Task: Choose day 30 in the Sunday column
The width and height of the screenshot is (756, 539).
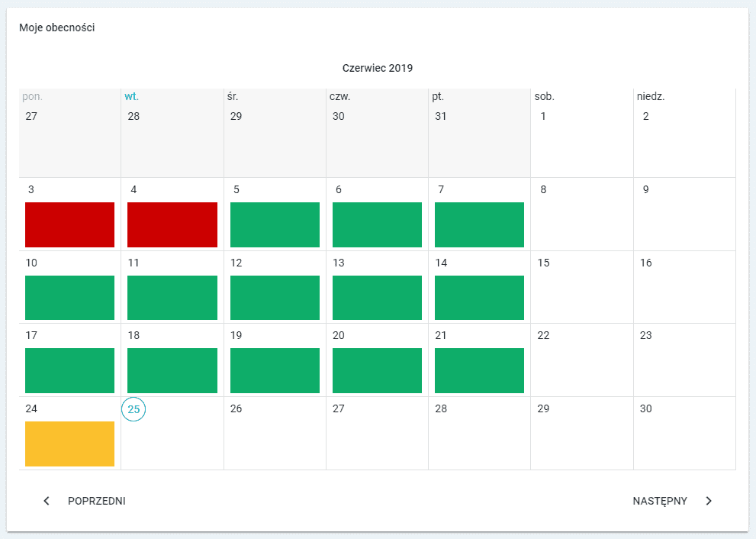Action: pos(646,408)
